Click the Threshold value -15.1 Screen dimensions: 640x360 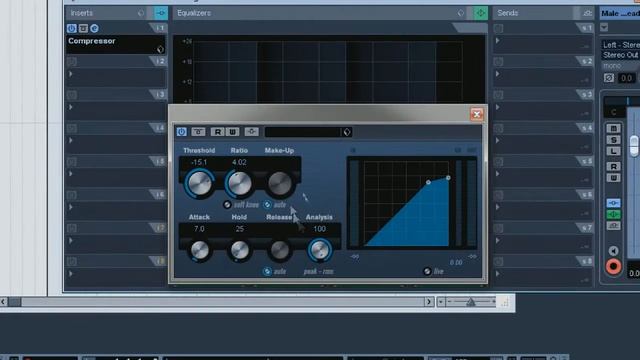[x=199, y=162]
